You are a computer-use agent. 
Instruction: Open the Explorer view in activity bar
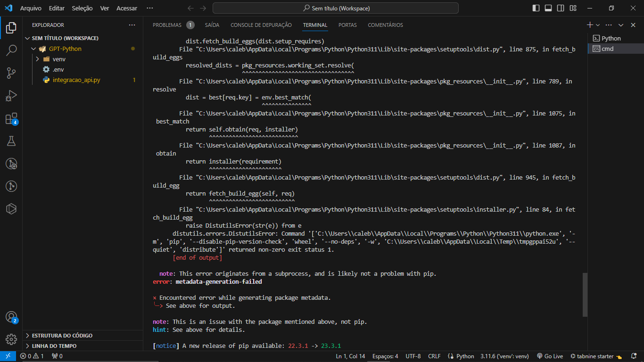11,28
